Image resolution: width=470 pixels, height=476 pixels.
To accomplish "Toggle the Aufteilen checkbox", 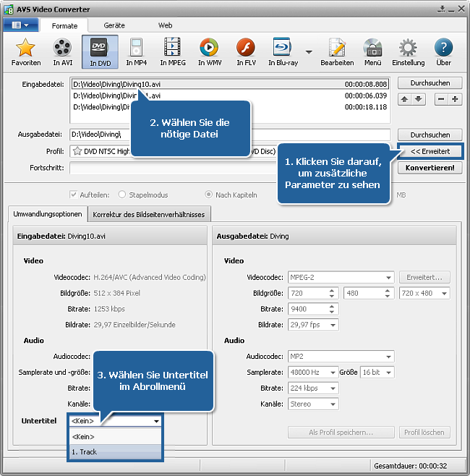I will pos(74,195).
